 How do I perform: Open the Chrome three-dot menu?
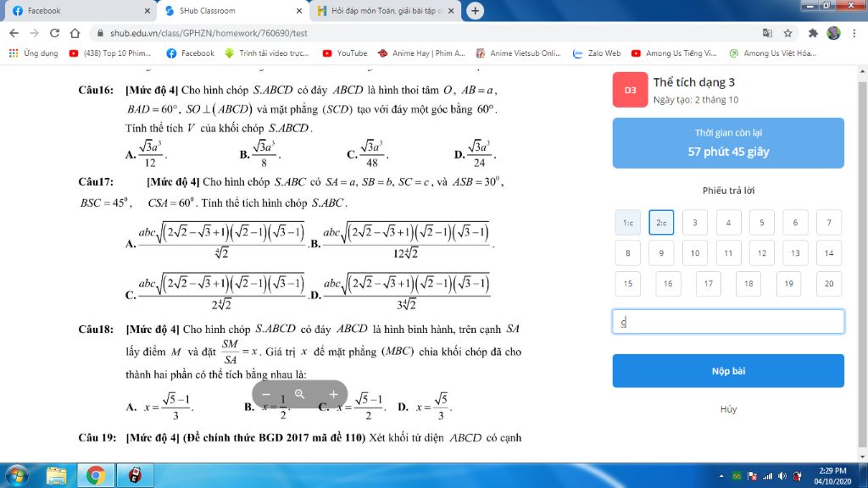point(854,33)
